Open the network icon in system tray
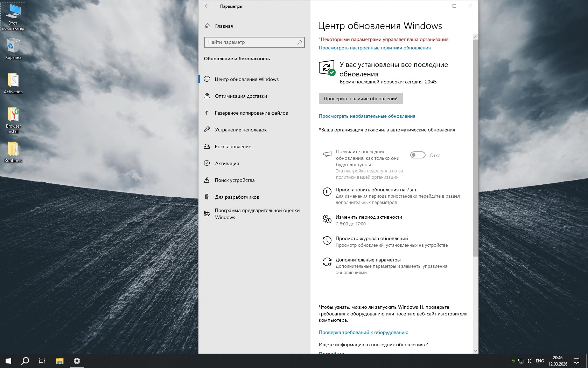 click(x=521, y=361)
